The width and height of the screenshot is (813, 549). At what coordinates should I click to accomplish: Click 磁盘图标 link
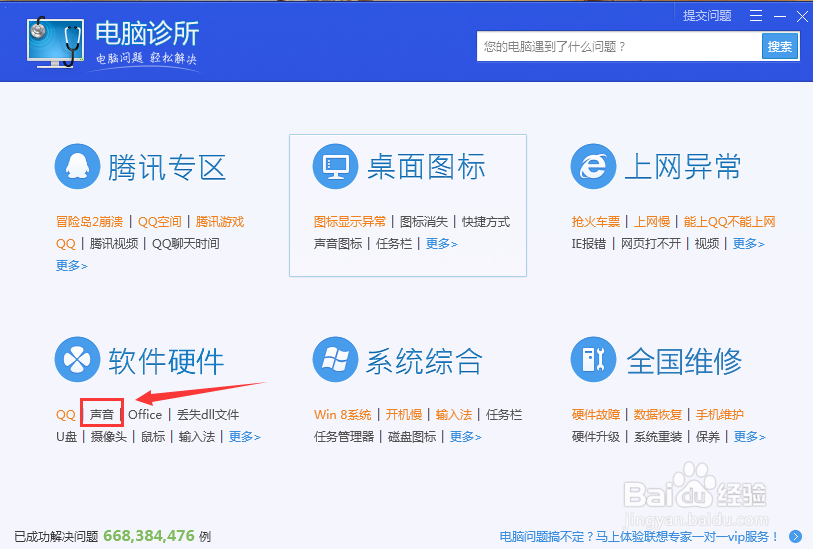pyautogui.click(x=412, y=437)
